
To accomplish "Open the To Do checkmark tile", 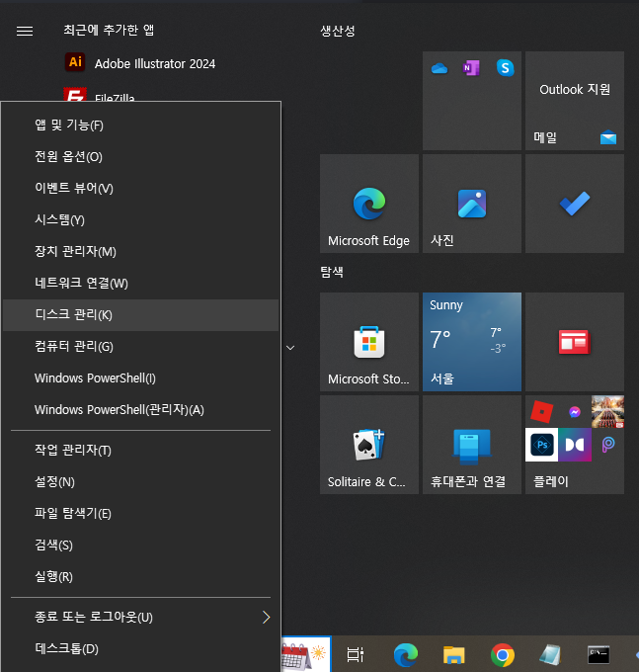I will coord(575,204).
